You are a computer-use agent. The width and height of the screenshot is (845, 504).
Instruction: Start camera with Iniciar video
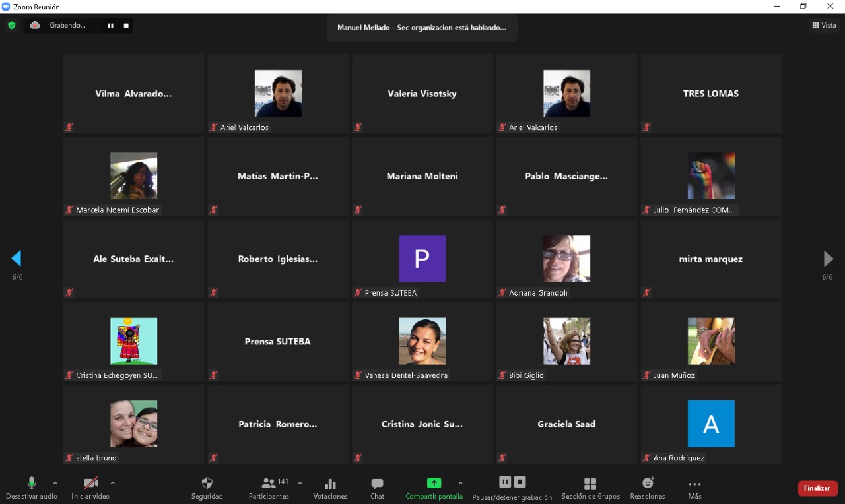coord(90,484)
